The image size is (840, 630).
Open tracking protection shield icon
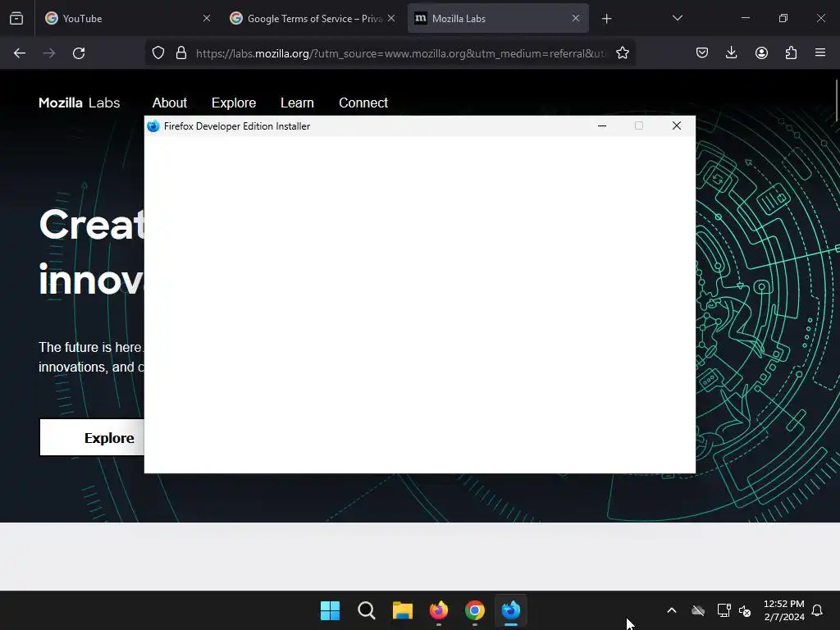coord(158,53)
